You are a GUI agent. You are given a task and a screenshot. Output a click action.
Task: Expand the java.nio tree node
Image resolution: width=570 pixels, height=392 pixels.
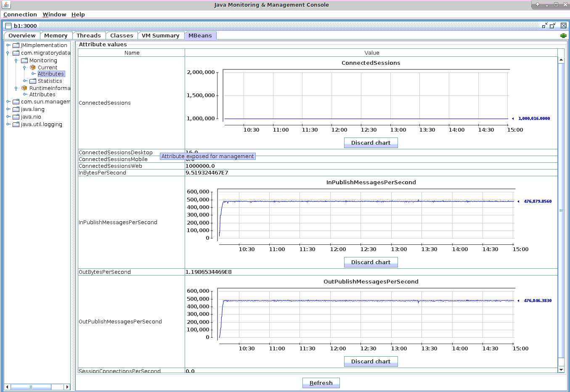click(x=8, y=117)
